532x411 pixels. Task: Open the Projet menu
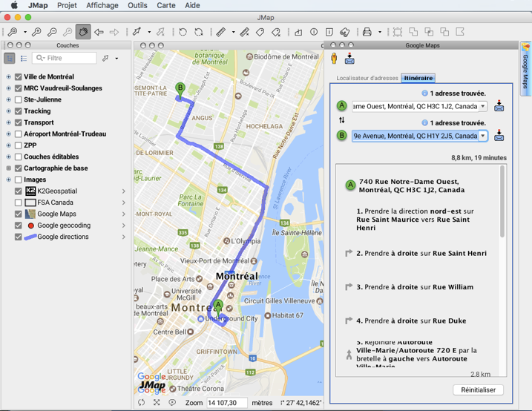point(67,5)
